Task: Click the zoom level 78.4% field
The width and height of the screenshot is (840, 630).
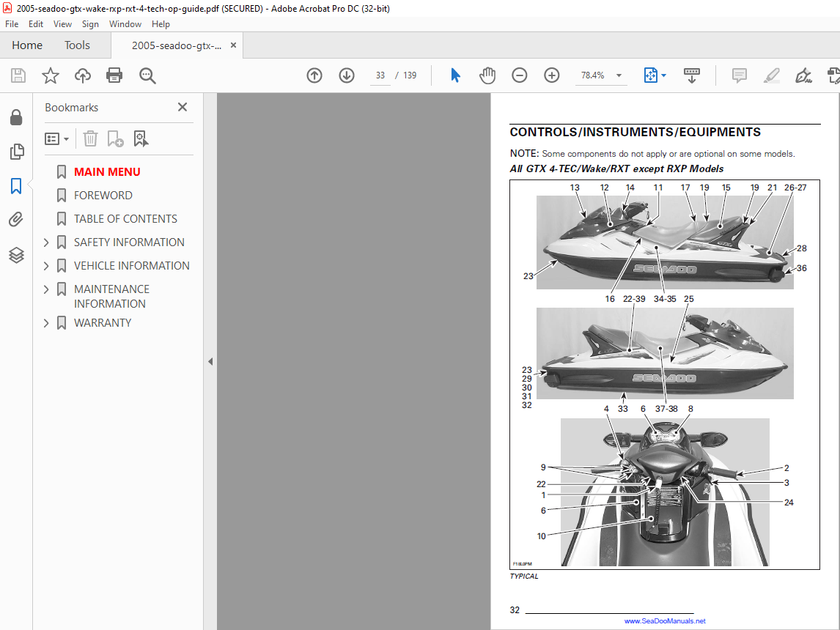Action: point(592,75)
